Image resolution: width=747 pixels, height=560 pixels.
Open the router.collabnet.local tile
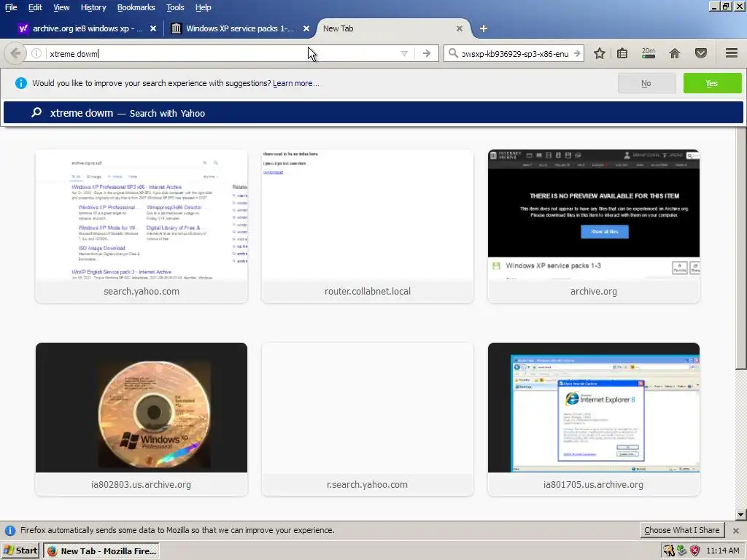click(368, 226)
